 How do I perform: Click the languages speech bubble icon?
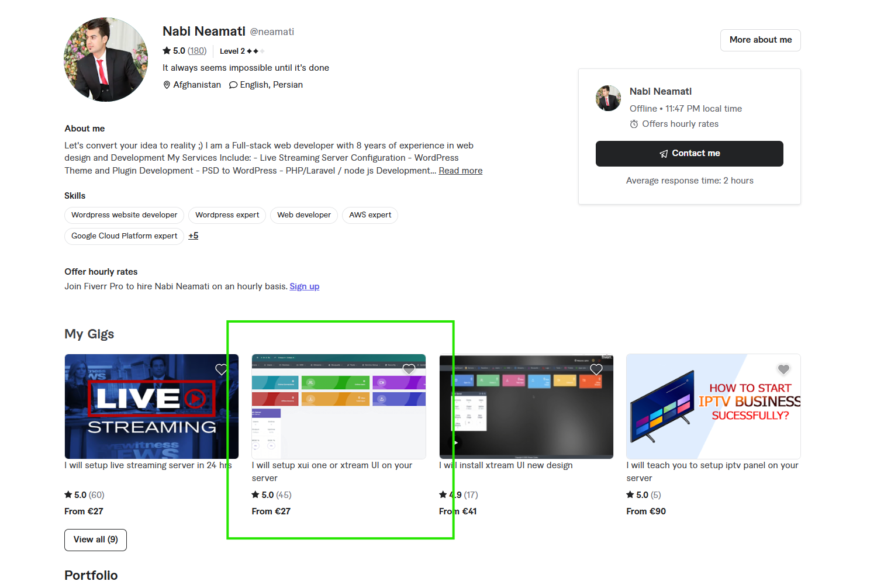tap(233, 85)
